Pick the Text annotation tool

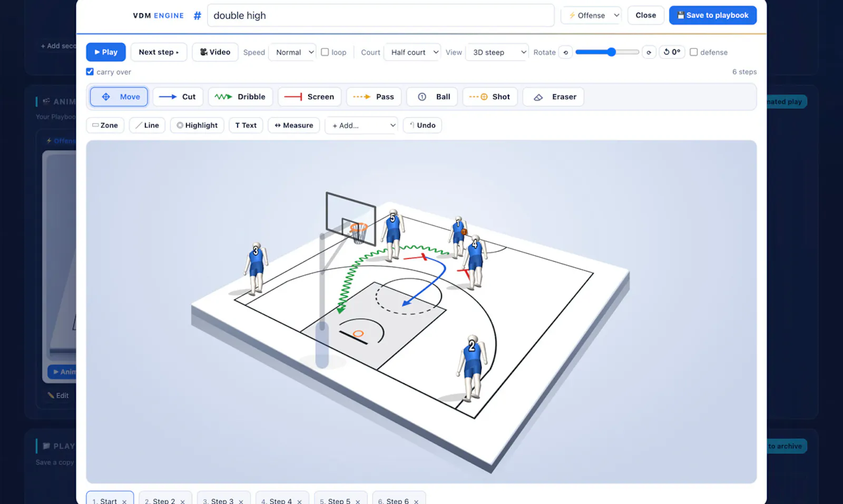click(246, 125)
